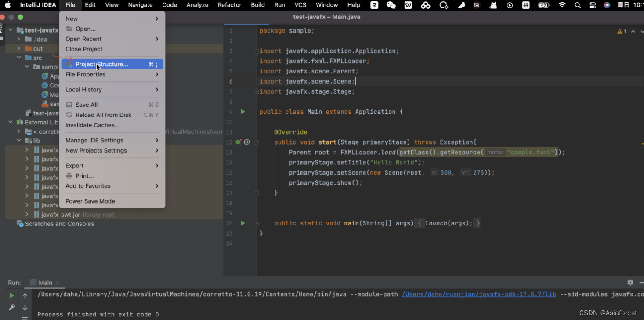The width and height of the screenshot is (644, 320).
Task: Open Spotlight search from menu bar
Action: tap(577, 5)
